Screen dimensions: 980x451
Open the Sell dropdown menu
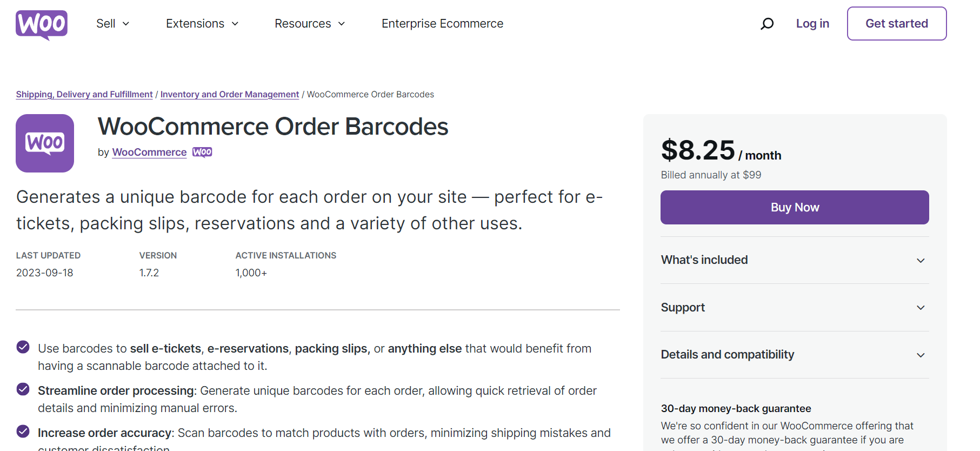coord(112,23)
